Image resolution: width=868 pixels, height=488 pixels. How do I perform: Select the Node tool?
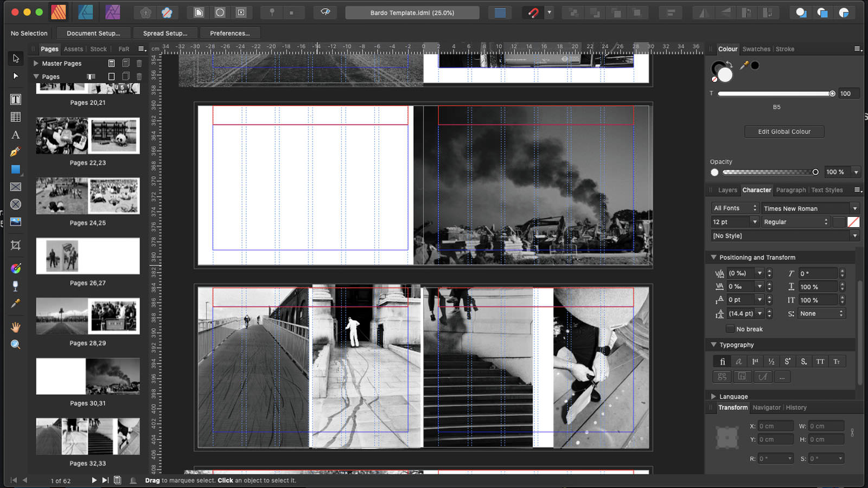(x=16, y=76)
